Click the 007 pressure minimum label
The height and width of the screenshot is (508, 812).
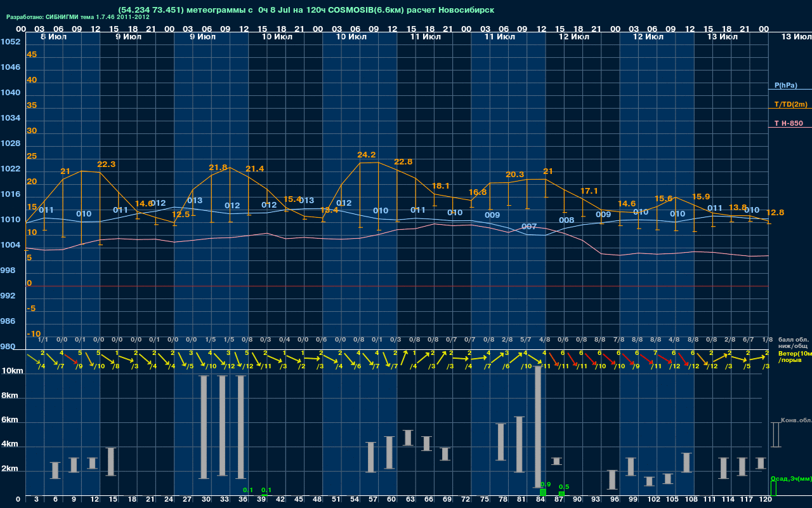click(529, 226)
